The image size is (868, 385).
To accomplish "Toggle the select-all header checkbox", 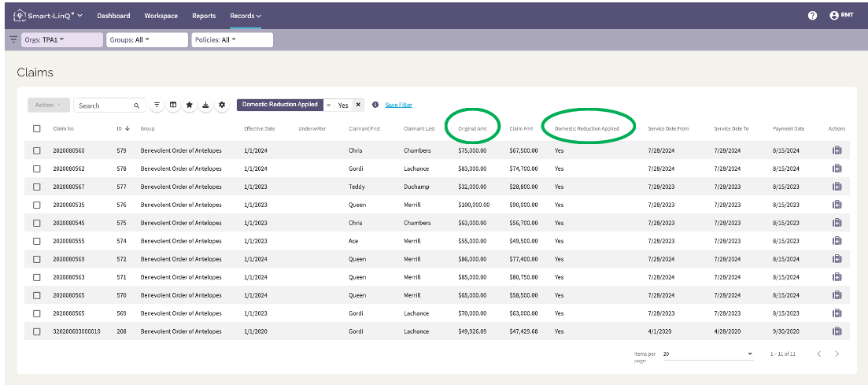I will [36, 128].
